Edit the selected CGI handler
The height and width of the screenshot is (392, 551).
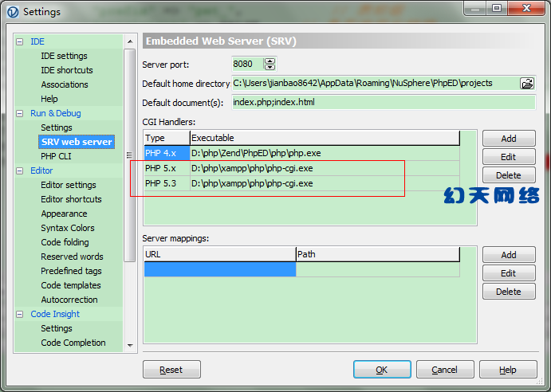click(509, 157)
